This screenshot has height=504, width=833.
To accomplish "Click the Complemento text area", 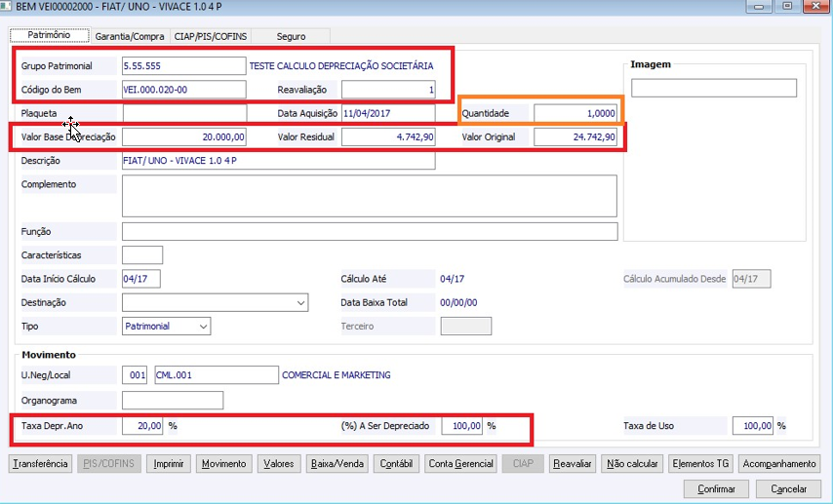I will pos(370,196).
